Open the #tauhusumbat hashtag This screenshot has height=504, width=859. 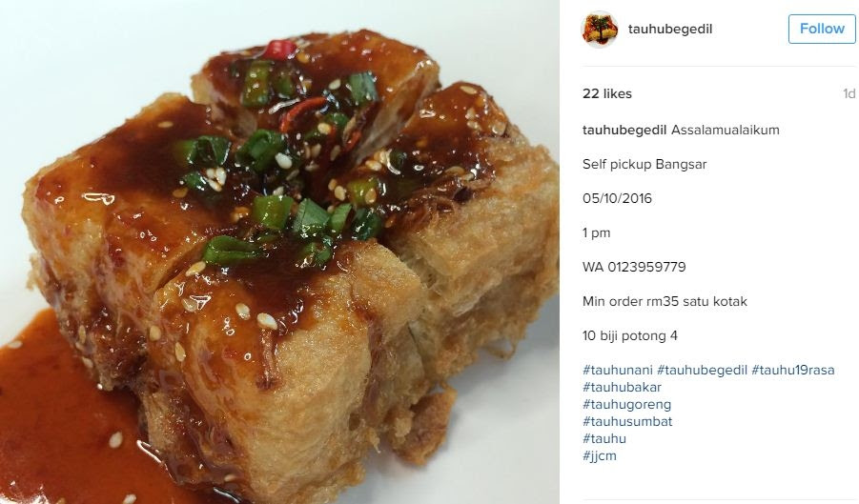pyautogui.click(x=627, y=421)
